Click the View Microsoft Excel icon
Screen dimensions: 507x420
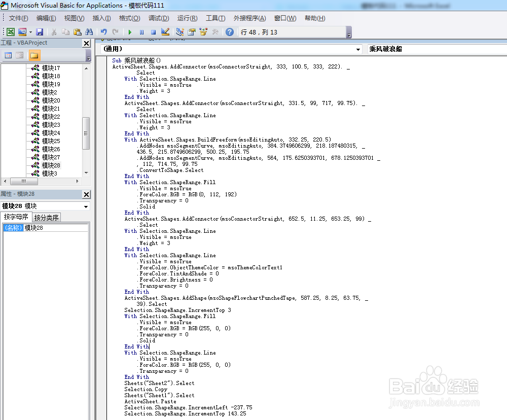click(11, 32)
